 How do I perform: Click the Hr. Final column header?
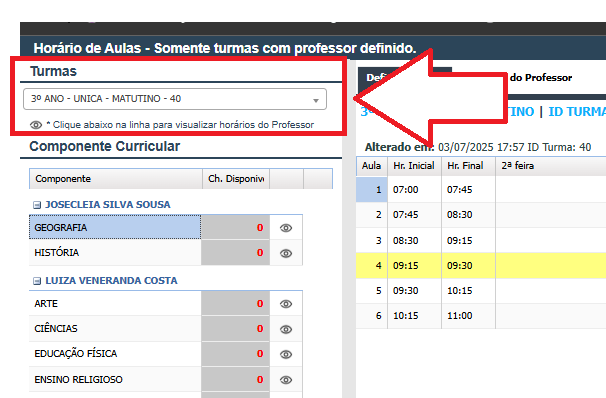click(x=468, y=166)
